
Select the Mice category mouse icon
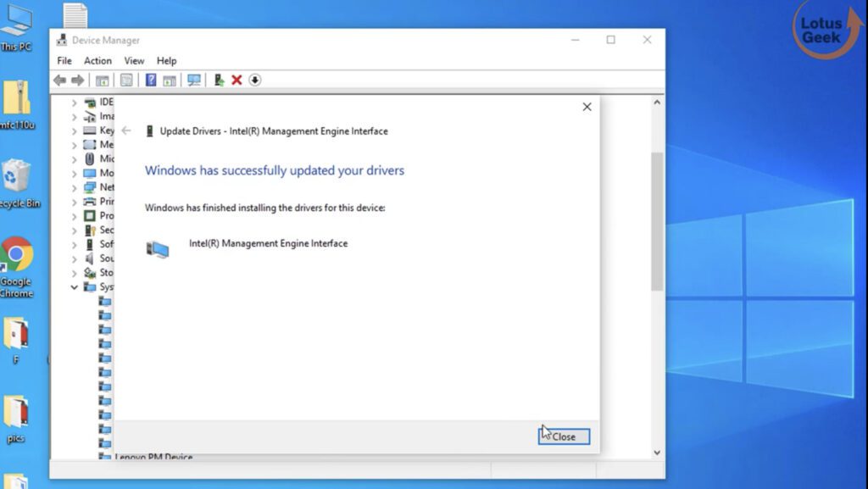click(90, 158)
